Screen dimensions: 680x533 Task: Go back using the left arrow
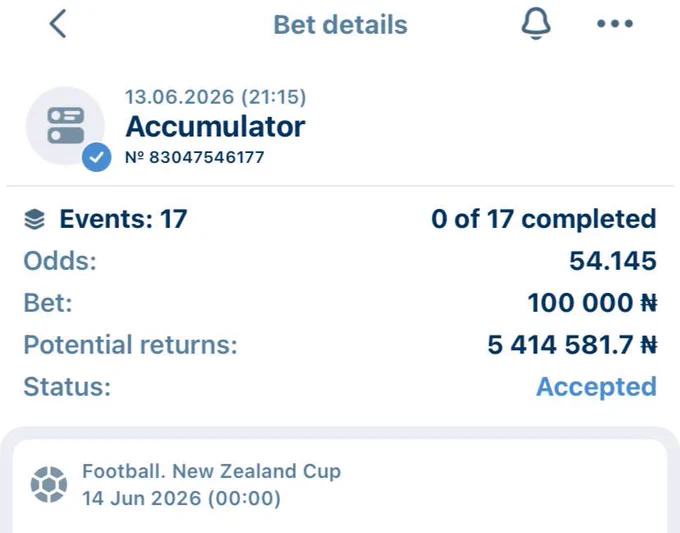point(58,24)
